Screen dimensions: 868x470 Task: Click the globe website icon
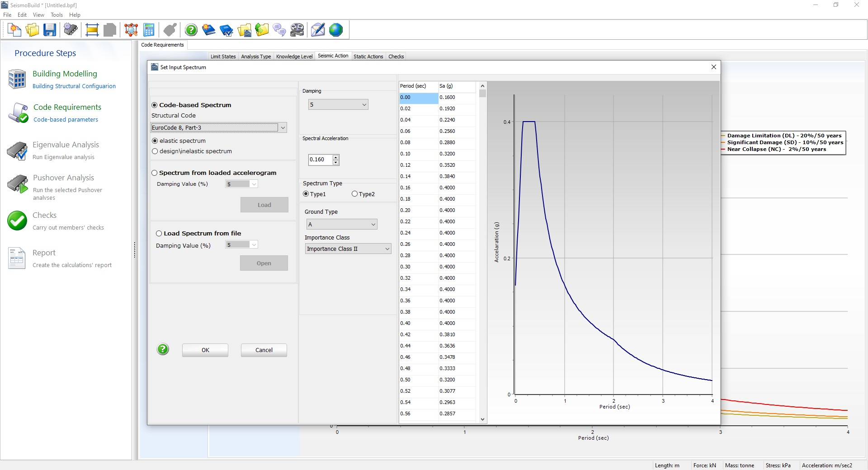coord(336,30)
